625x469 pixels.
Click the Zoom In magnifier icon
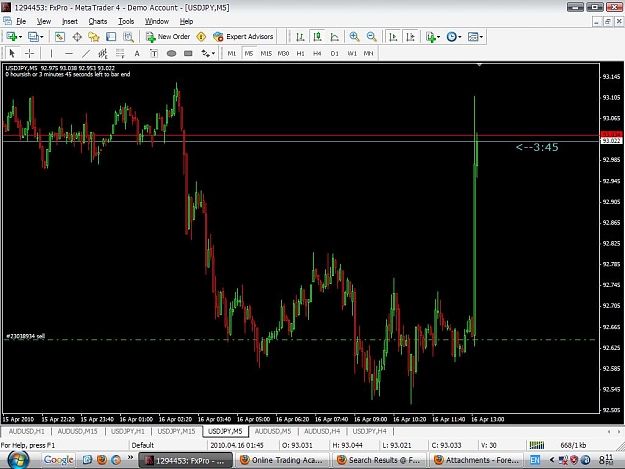pyautogui.click(x=354, y=37)
